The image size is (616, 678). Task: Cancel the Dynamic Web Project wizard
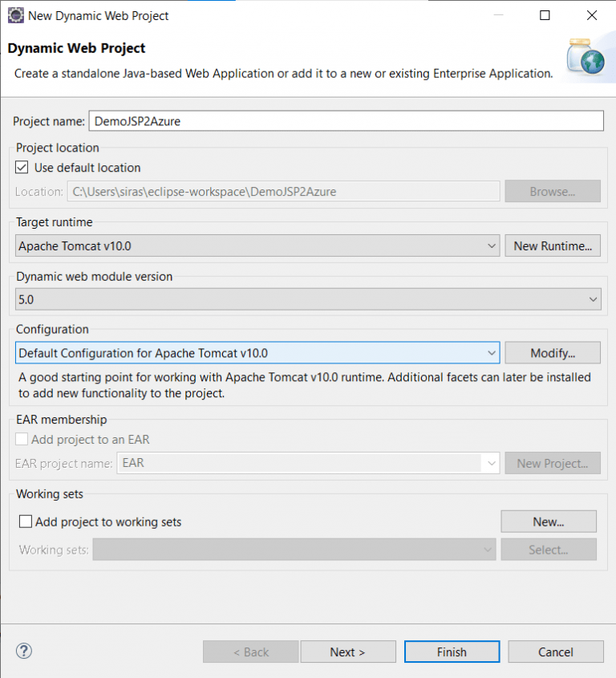tap(556, 652)
